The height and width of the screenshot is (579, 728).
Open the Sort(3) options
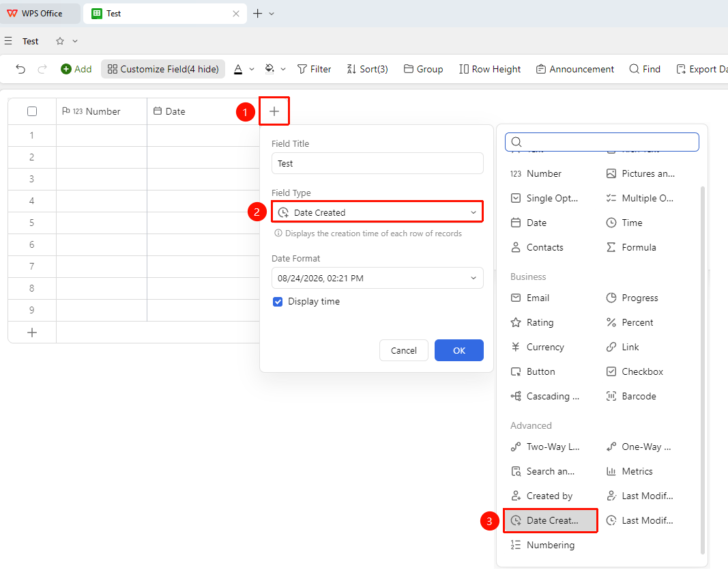(367, 69)
